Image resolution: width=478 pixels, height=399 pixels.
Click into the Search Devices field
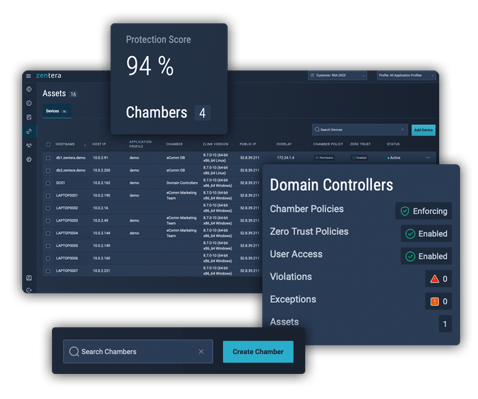click(x=360, y=130)
